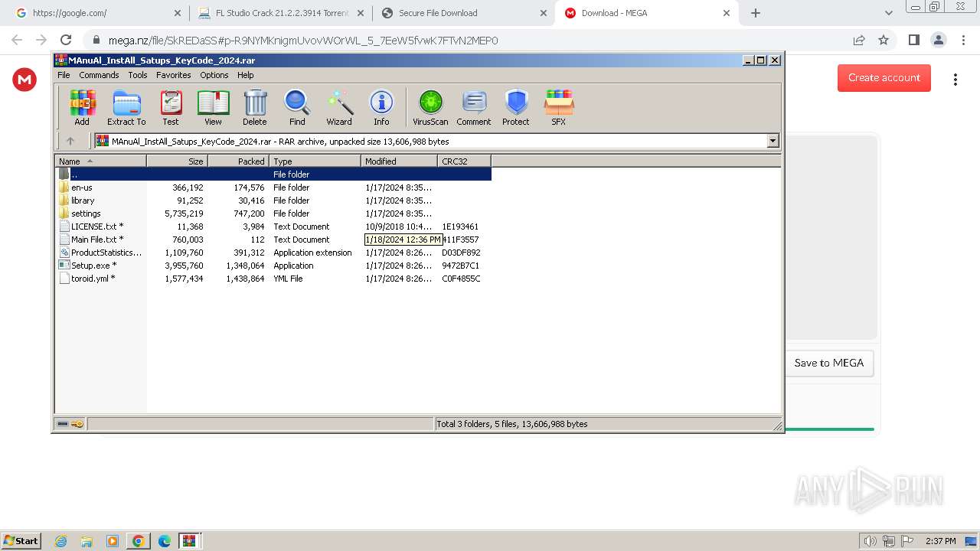The width and height of the screenshot is (980, 551).
Task: Click the Info toolbar icon
Action: 381,107
